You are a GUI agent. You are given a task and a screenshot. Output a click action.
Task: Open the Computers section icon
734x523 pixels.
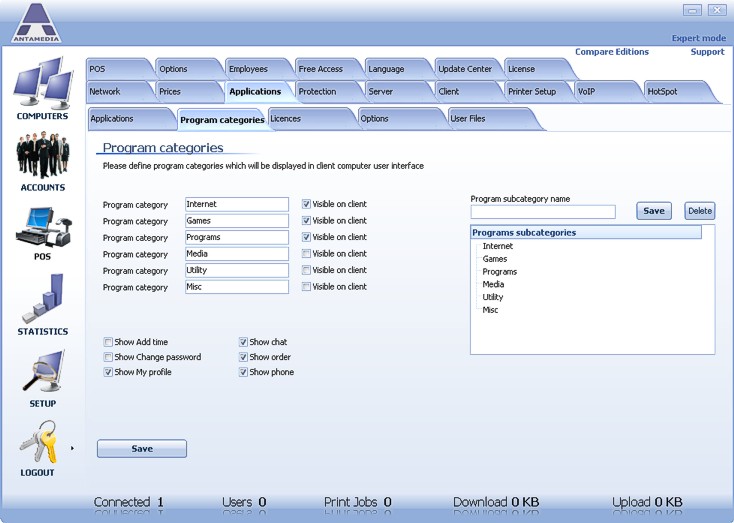[43, 82]
